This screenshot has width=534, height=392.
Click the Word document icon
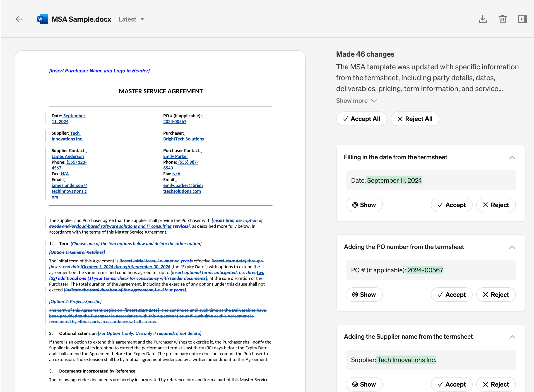click(x=43, y=19)
